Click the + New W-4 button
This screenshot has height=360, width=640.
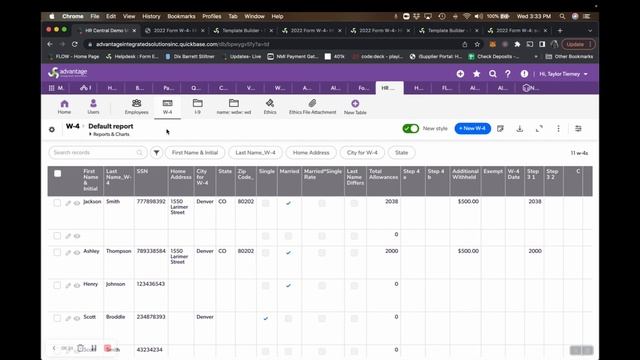click(x=473, y=129)
